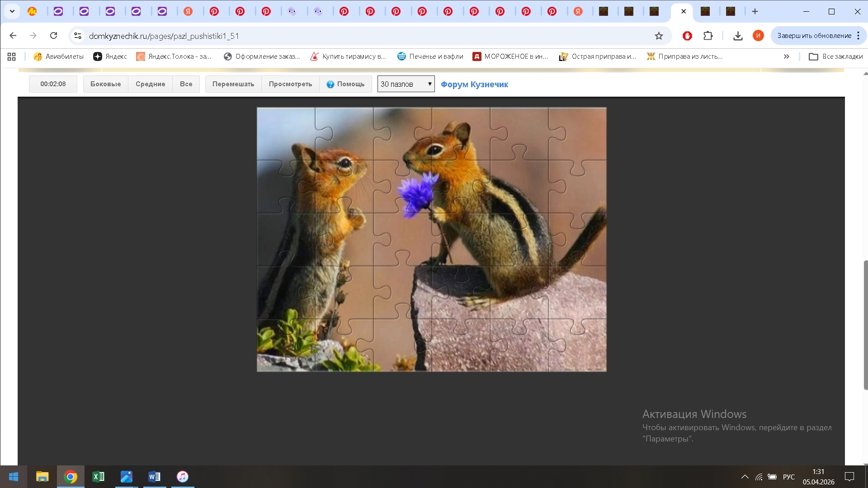The height and width of the screenshot is (488, 868).
Task: Open the Chrome downloads icon
Action: click(x=738, y=36)
